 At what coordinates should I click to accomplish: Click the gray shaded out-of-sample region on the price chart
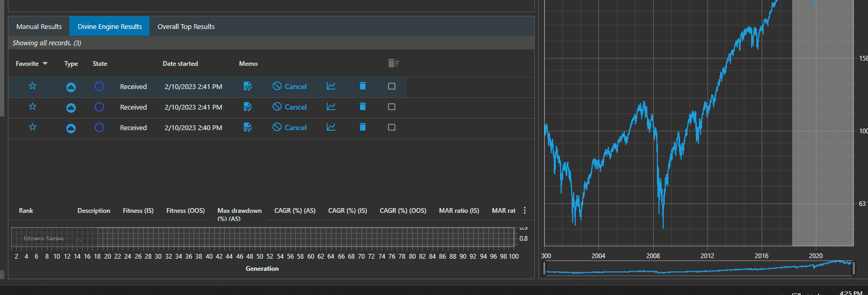click(823, 123)
